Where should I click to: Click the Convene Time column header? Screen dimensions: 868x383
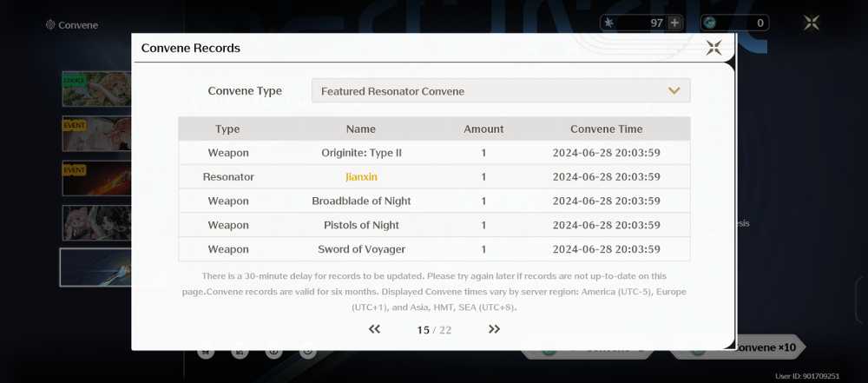pyautogui.click(x=606, y=129)
